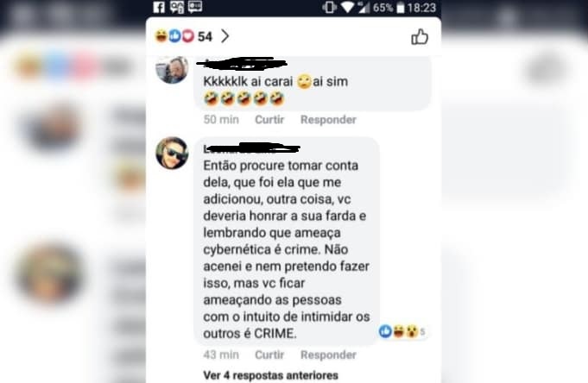Click Curtir under the 50 min comment
Viewport: 588px width, 383px height.
click(x=269, y=120)
